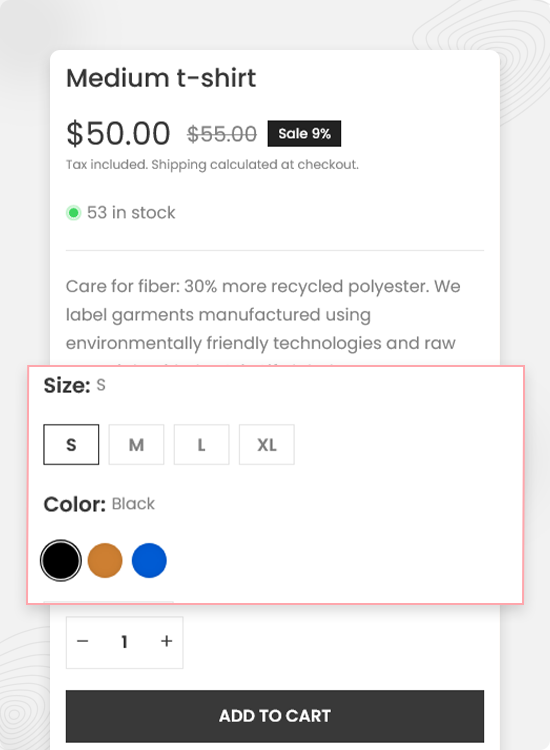Select the black color swatch
Viewport: 550px width, 750px height.
coord(61,561)
